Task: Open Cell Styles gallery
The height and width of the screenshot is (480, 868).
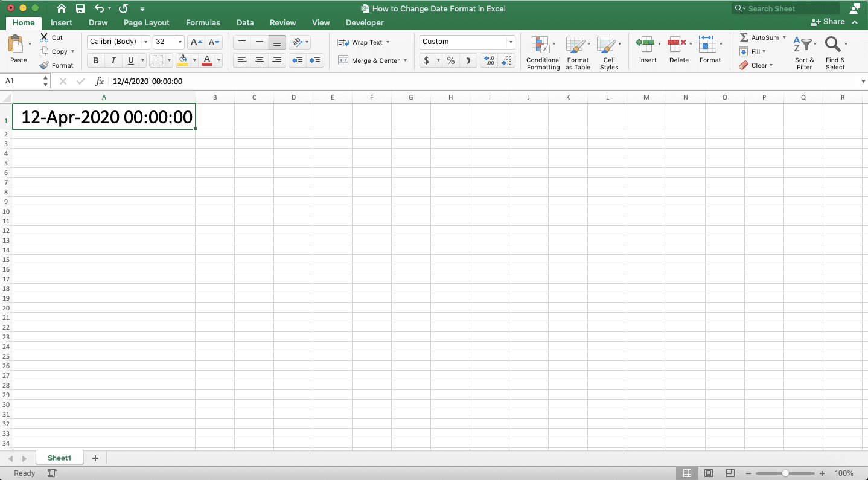Action: click(608, 53)
